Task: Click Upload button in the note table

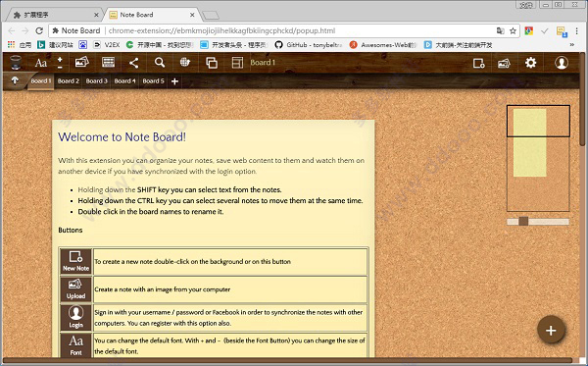Action: (x=75, y=289)
